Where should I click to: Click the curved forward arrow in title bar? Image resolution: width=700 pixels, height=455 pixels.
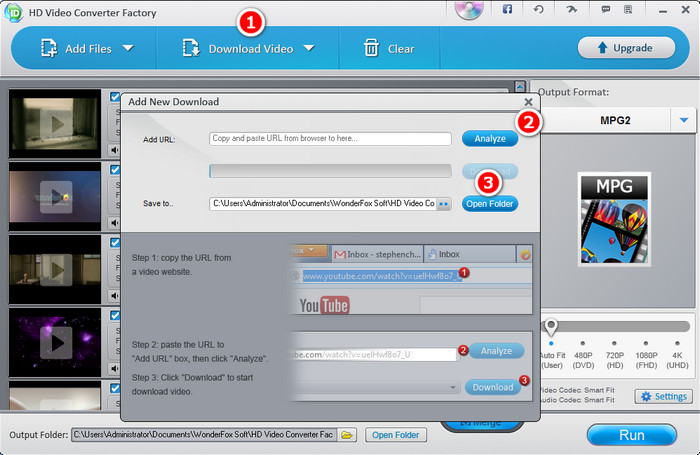[571, 9]
